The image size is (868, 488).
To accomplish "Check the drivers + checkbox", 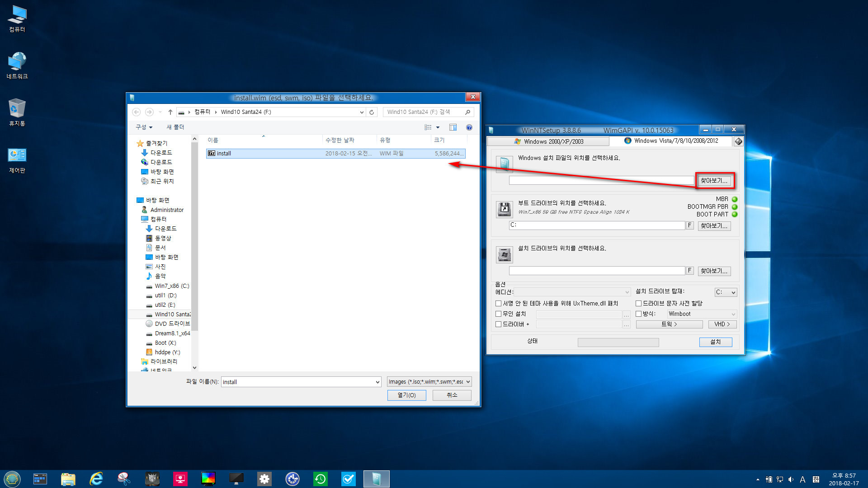I will (x=498, y=324).
